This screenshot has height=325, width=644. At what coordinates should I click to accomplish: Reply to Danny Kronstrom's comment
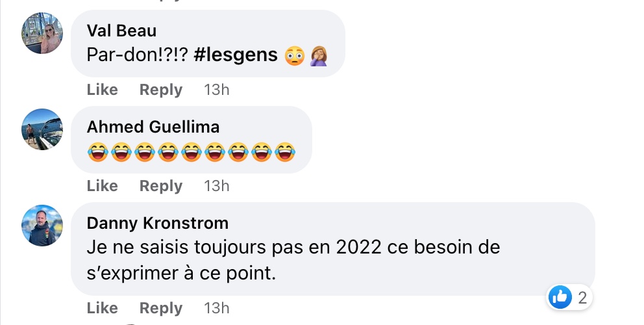[161, 308]
